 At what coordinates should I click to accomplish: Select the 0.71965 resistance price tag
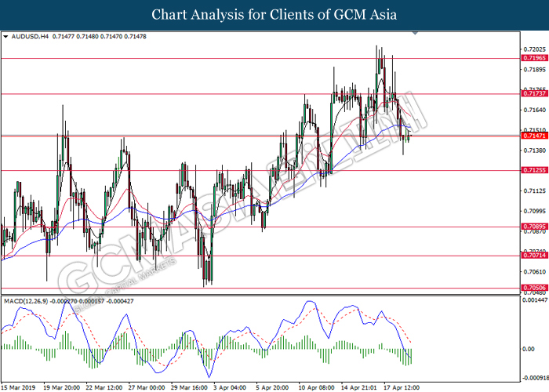coord(533,58)
